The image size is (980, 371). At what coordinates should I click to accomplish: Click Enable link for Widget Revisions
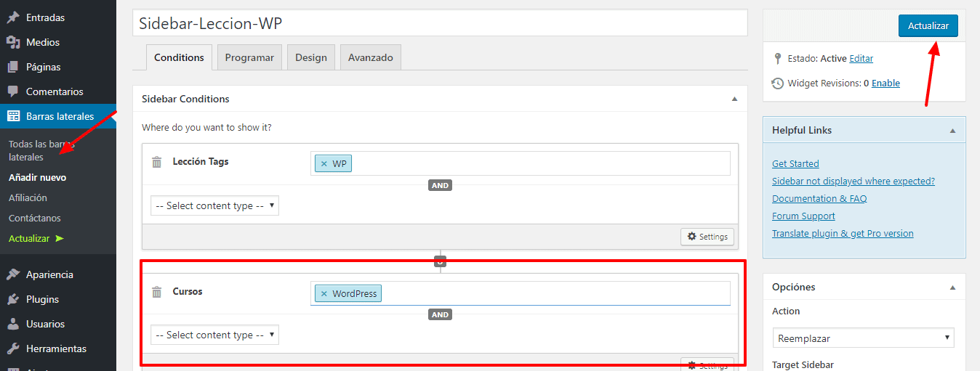(885, 83)
